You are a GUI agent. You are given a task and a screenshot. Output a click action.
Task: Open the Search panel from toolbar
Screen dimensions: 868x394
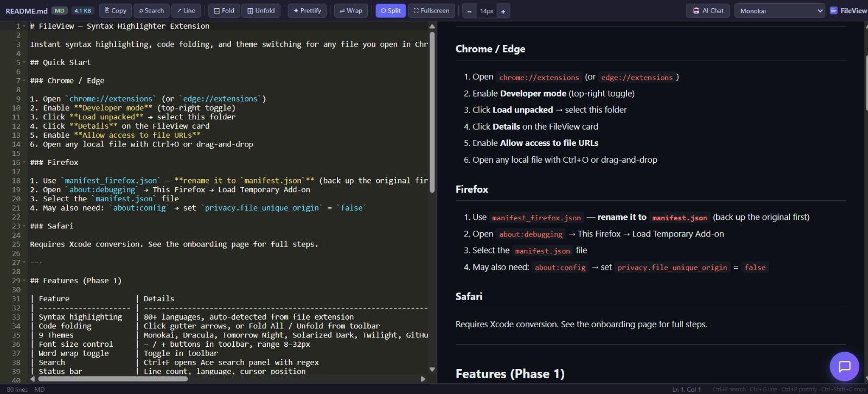(151, 10)
